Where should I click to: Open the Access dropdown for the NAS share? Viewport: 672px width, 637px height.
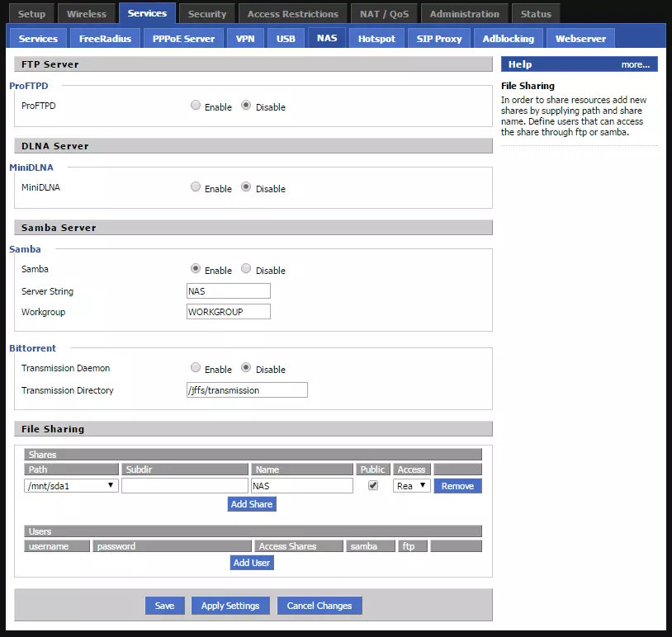click(x=410, y=485)
